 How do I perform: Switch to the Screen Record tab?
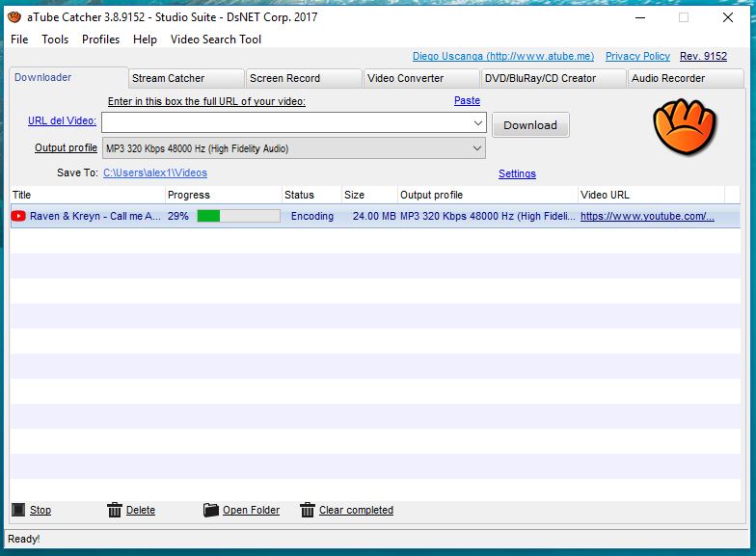click(304, 78)
